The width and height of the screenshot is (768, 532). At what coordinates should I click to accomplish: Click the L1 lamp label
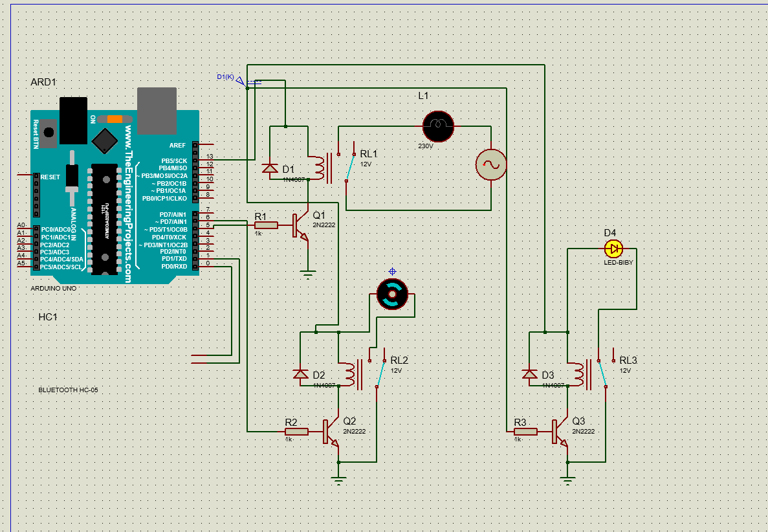(423, 96)
